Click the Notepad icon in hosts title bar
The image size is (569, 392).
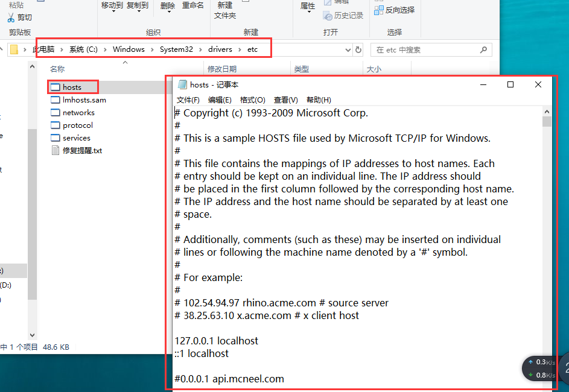click(182, 85)
